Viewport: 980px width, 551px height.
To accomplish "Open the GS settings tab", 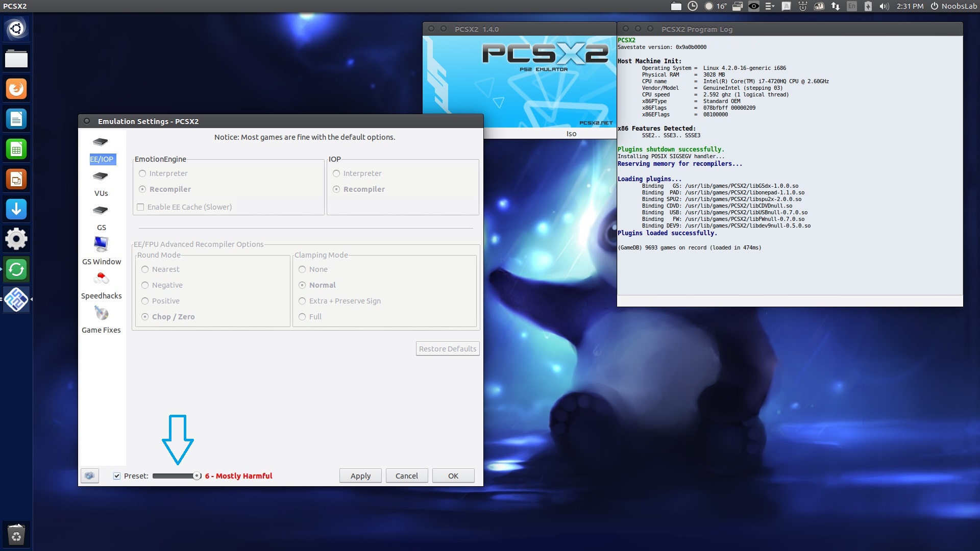I will pos(102,228).
